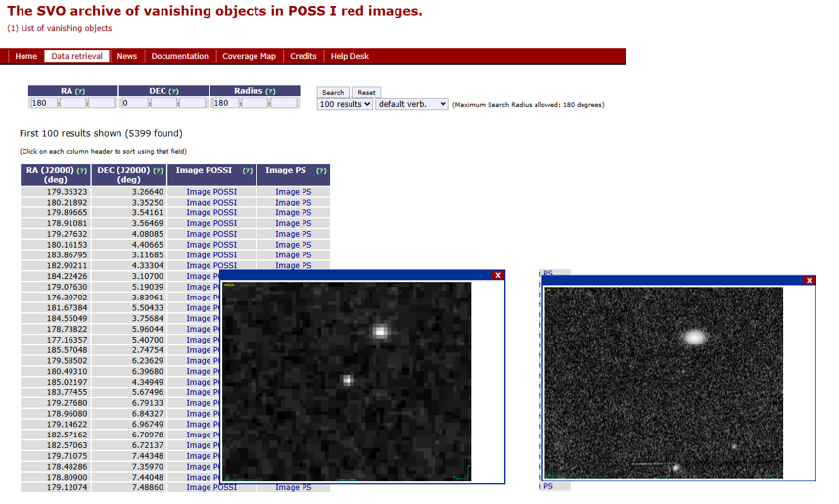Click help (?) icon in RA (J2000) column header
Image resolution: width=839 pixels, height=504 pixels.
click(82, 171)
